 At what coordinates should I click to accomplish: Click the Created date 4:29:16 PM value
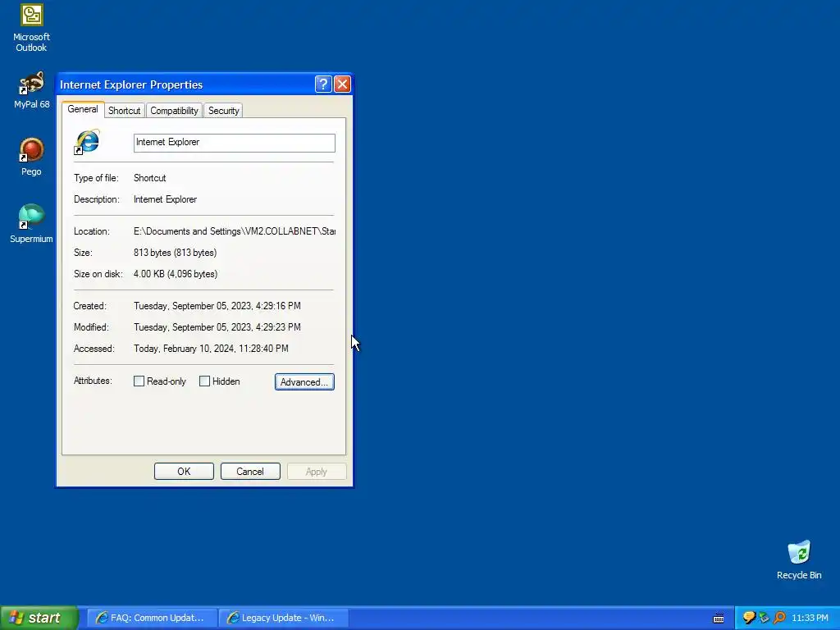pyautogui.click(x=217, y=306)
